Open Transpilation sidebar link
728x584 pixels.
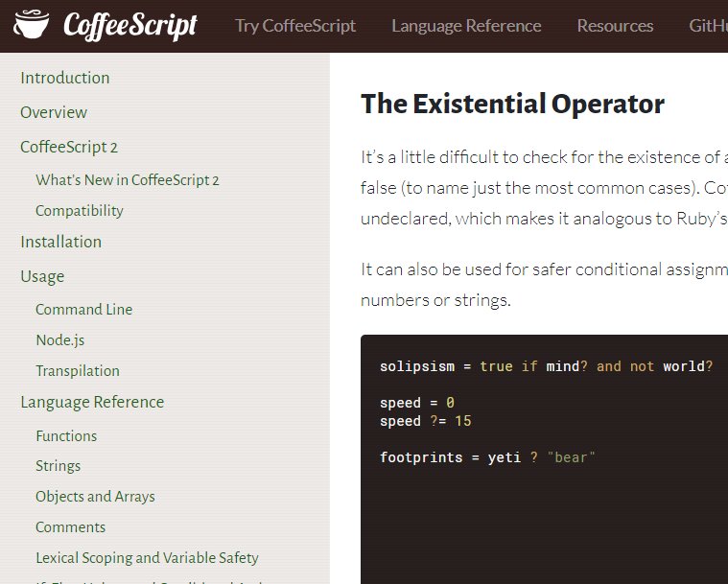pos(78,370)
